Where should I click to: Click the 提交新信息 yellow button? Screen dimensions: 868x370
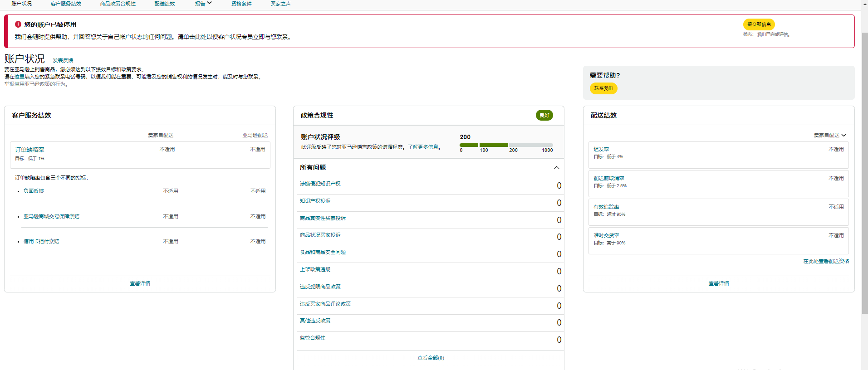759,24
